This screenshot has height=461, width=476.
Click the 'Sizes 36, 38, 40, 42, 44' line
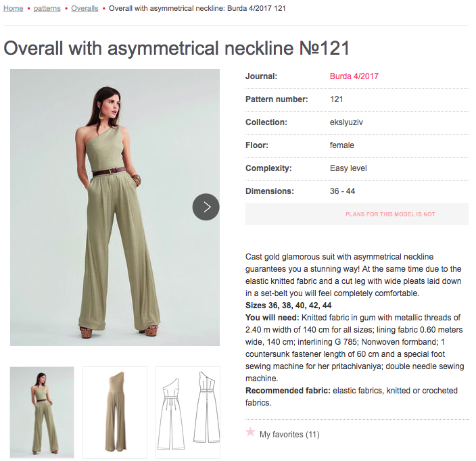pyautogui.click(x=289, y=306)
